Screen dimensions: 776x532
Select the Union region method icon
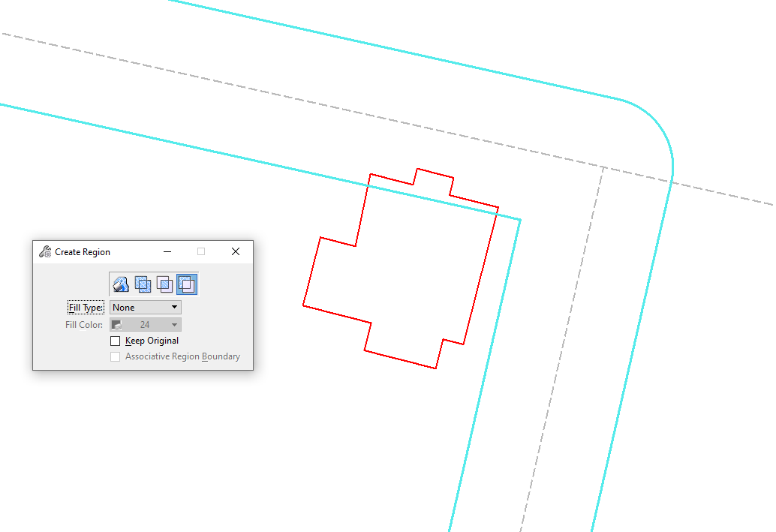[x=143, y=284]
